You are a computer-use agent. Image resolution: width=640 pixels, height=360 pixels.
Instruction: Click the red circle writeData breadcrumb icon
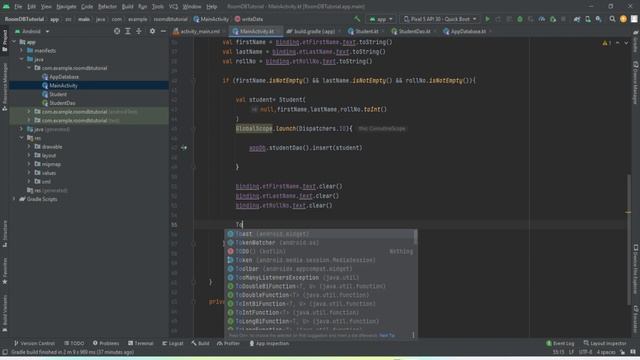pos(238,19)
